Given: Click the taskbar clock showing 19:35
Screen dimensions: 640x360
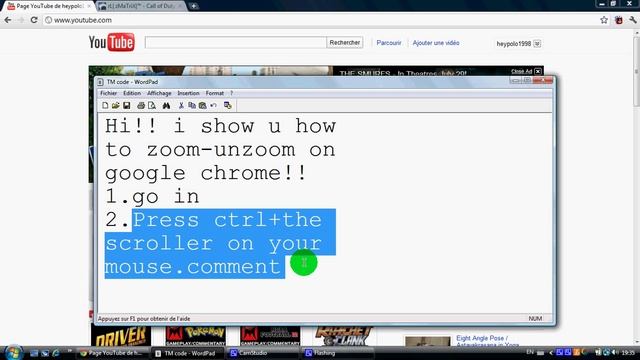Looking at the screenshot, I should point(629,352).
